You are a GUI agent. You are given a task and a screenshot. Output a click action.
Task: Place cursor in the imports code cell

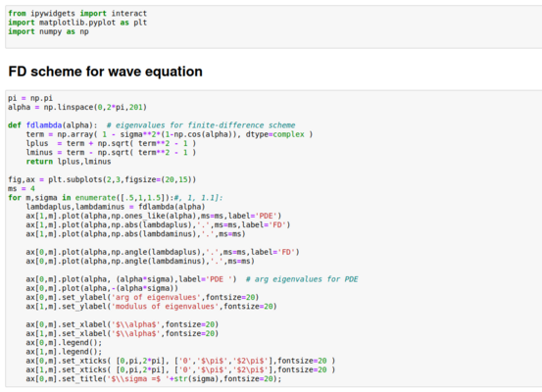273,27
